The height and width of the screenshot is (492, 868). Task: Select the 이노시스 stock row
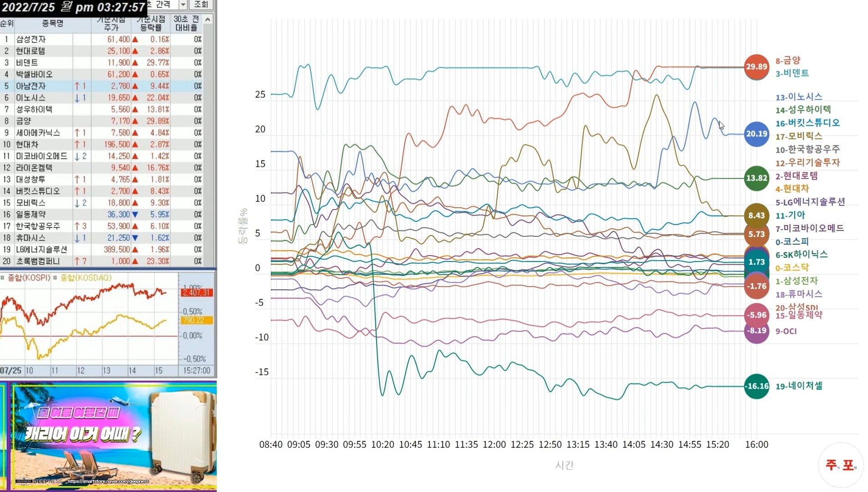101,97
